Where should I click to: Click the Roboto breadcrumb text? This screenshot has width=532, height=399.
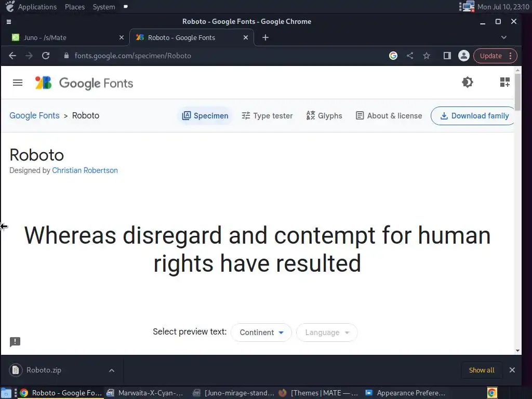(x=86, y=116)
